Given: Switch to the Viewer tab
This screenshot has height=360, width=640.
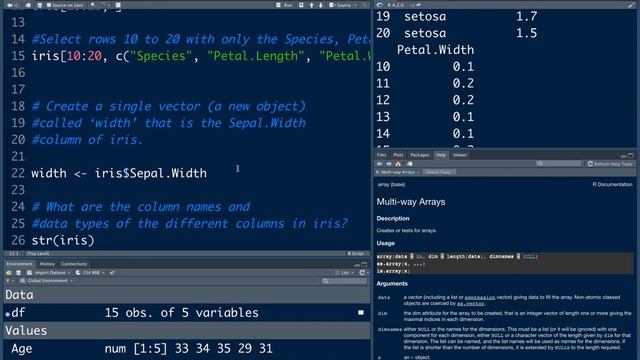Looking at the screenshot, I should (460, 155).
